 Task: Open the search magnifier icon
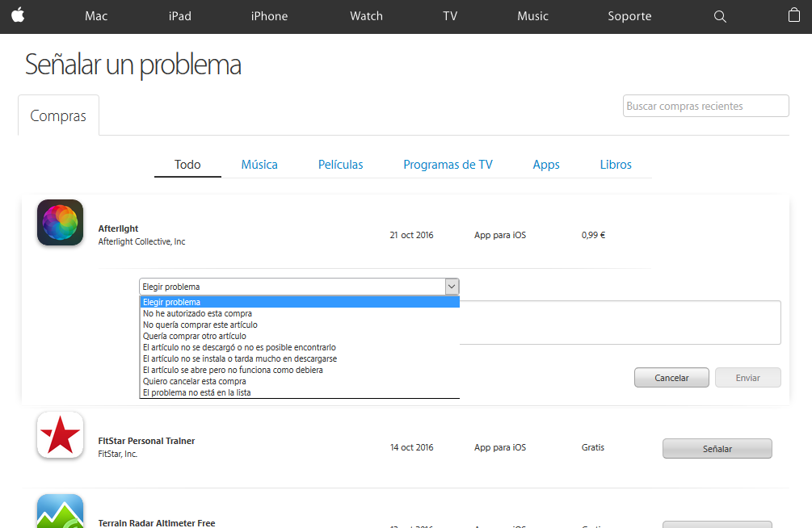(x=720, y=17)
